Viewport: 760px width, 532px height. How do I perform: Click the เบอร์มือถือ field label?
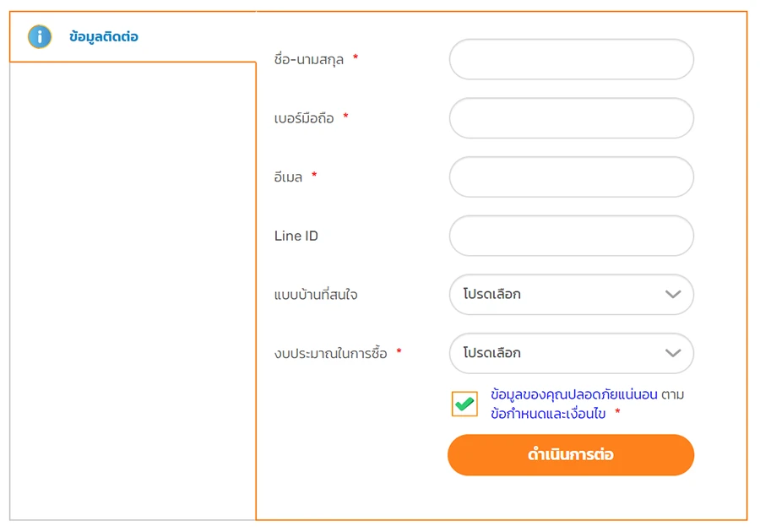(304, 118)
